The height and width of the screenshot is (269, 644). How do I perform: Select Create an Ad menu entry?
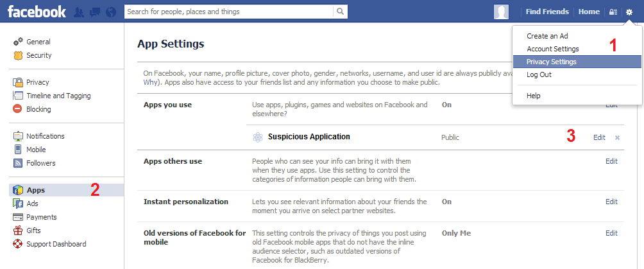547,36
